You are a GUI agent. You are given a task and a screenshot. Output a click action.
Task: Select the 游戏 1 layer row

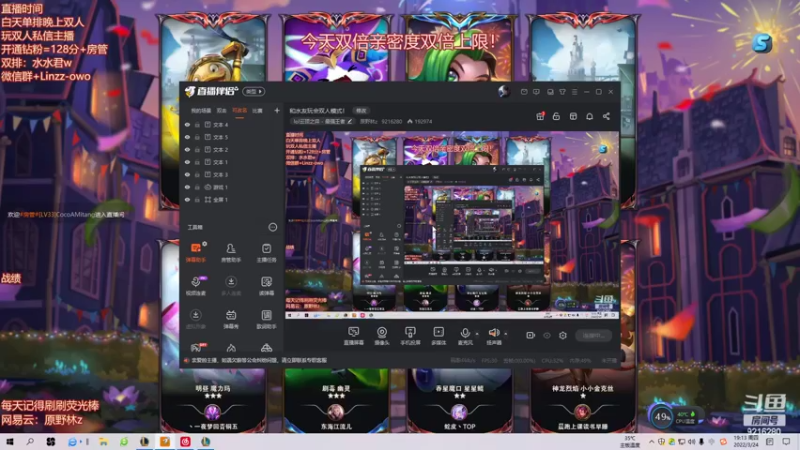click(x=231, y=187)
